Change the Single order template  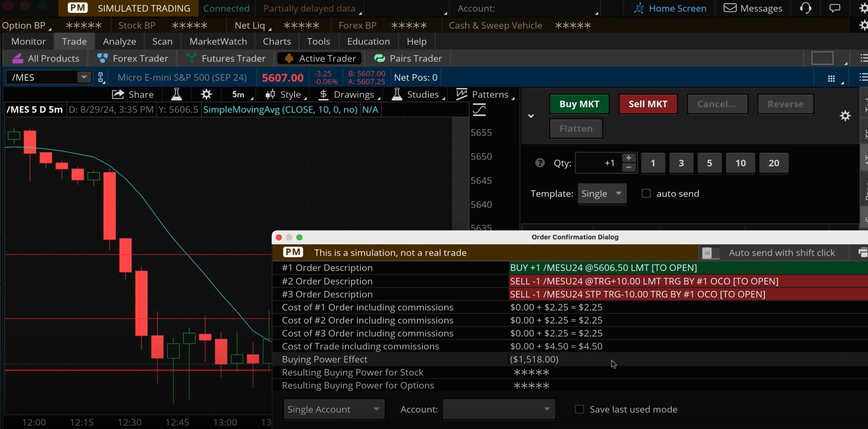(601, 193)
